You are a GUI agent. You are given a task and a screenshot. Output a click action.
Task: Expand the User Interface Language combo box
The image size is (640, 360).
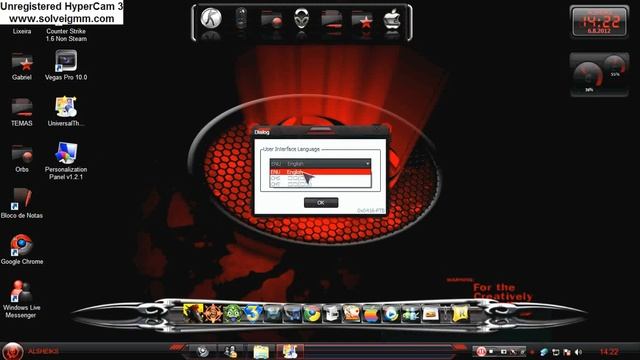[x=320, y=163]
